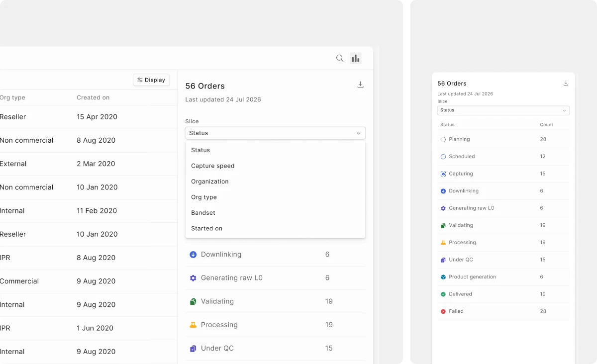597x364 pixels.
Task: Click the Product generation cube icon in right card
Action: [x=443, y=277]
